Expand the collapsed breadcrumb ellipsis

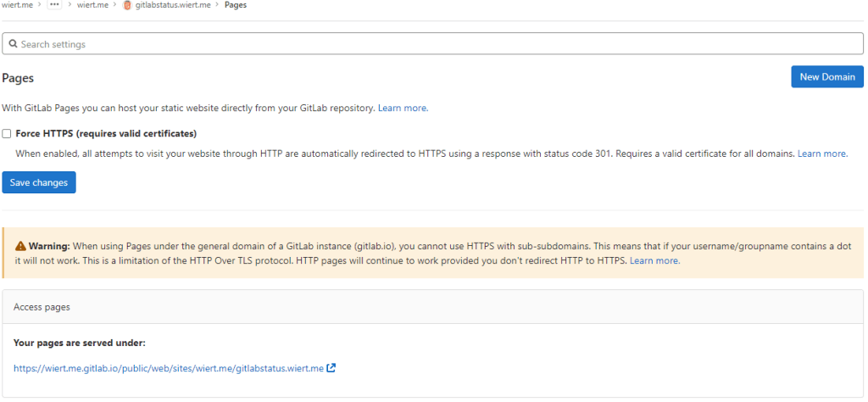(55, 5)
